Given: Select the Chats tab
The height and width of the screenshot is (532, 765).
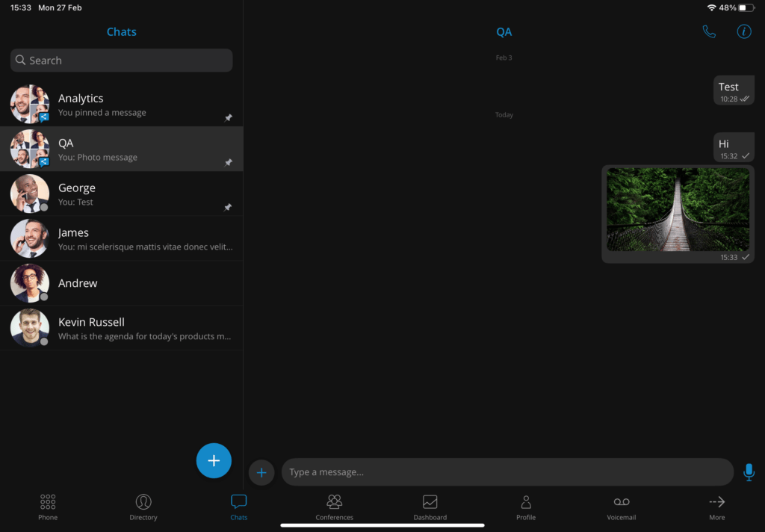Looking at the screenshot, I should point(239,507).
